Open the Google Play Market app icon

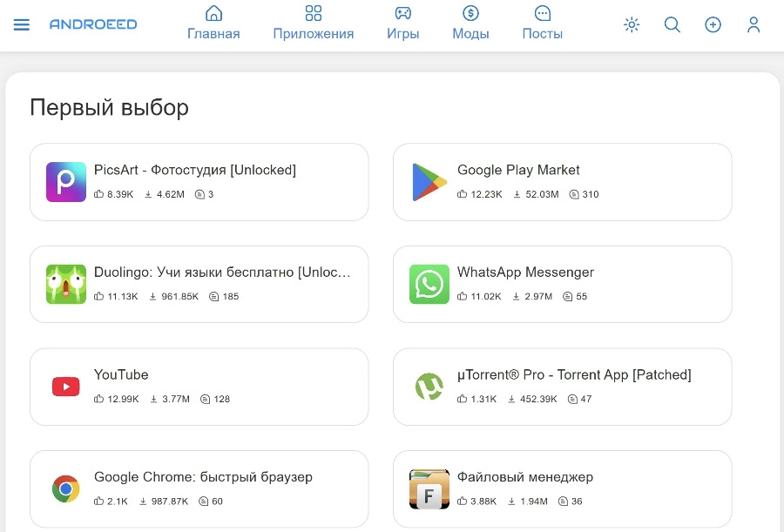(429, 181)
